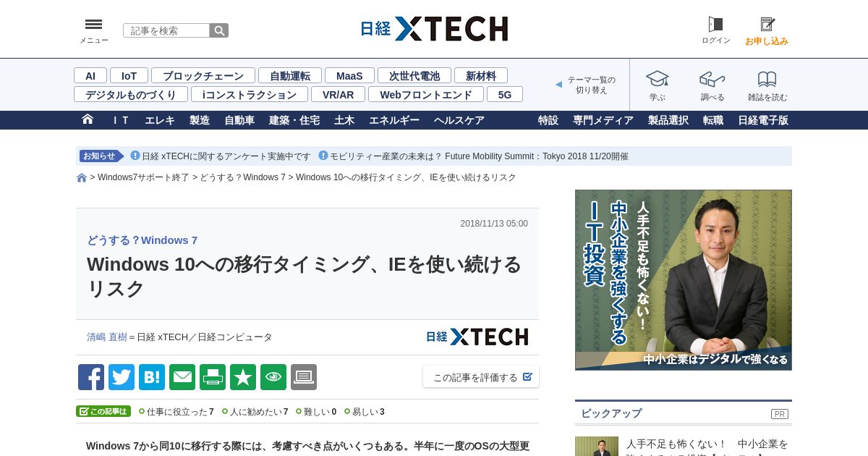
Task: Open the ヘルスケア navbar menu
Action: tap(459, 120)
